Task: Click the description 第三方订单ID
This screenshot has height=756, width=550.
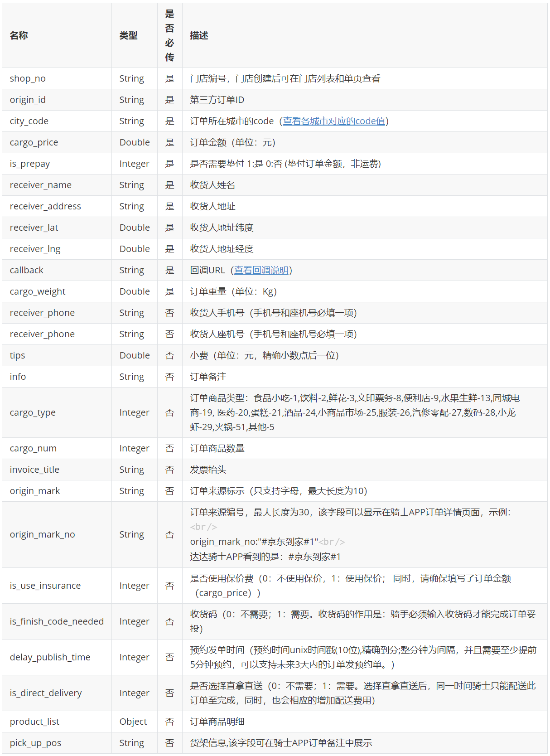Action: pos(217,100)
